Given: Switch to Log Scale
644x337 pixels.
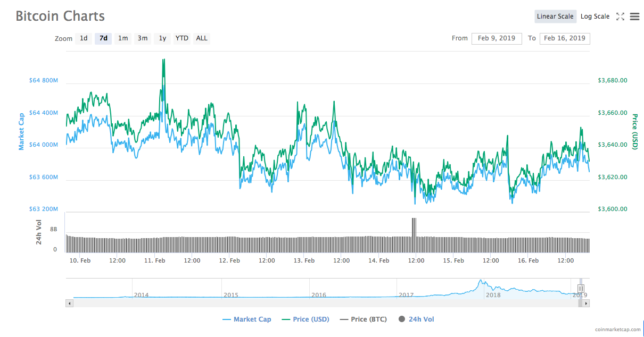Looking at the screenshot, I should point(595,16).
